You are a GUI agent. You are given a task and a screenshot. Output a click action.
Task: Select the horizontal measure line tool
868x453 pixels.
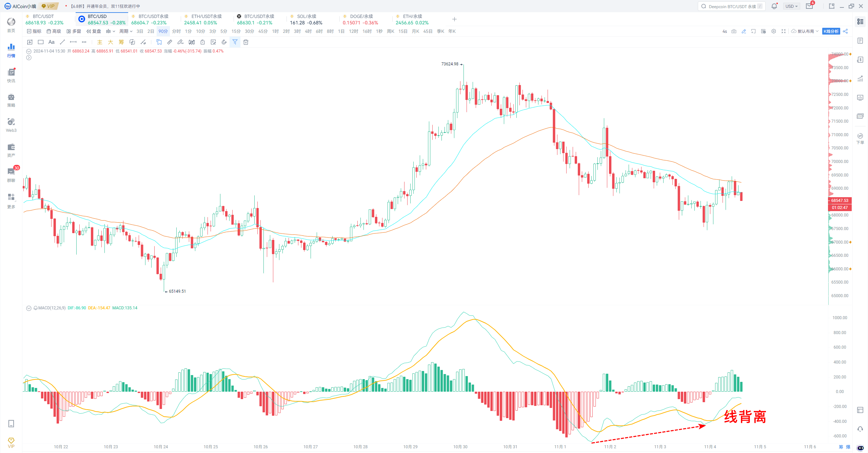(73, 42)
